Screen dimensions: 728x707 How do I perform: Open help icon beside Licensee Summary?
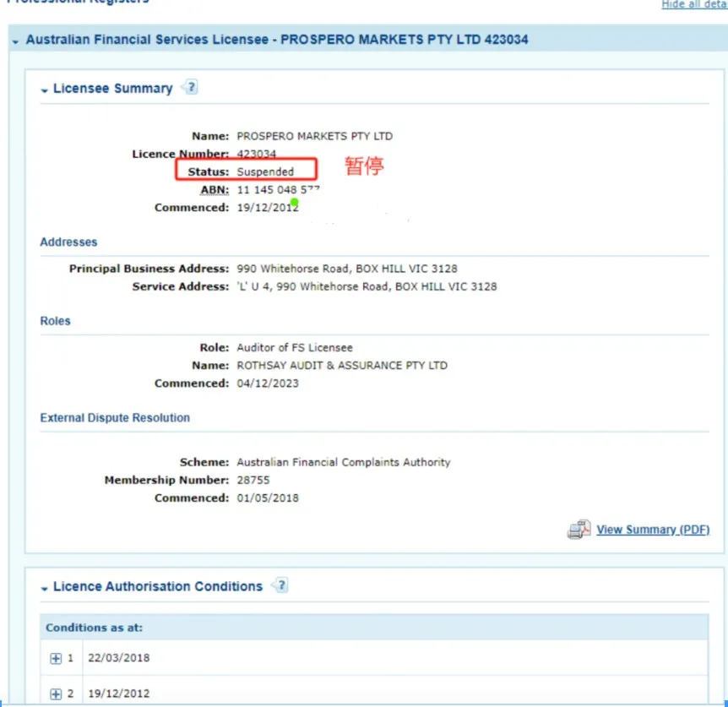[190, 87]
